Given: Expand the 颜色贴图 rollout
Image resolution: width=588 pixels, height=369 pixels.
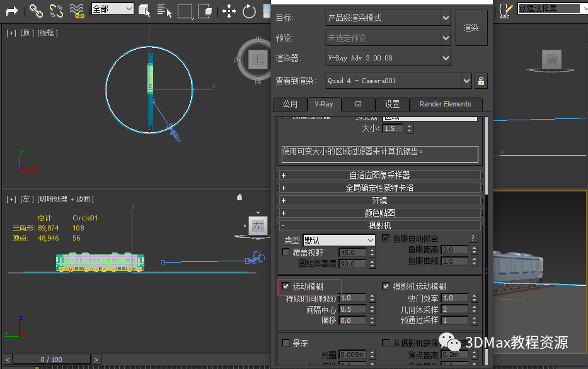Looking at the screenshot, I should tap(380, 213).
